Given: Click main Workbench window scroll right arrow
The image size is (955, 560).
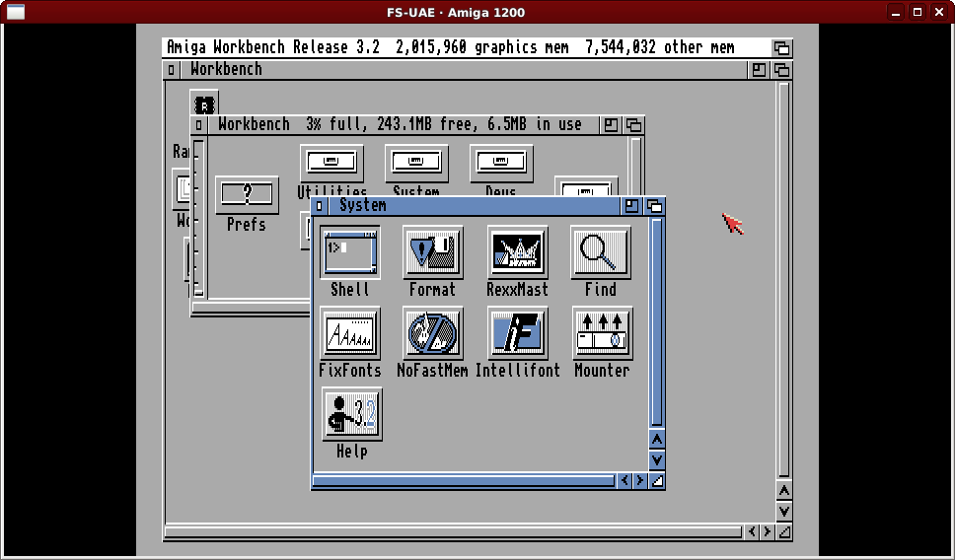Looking at the screenshot, I should click(768, 532).
